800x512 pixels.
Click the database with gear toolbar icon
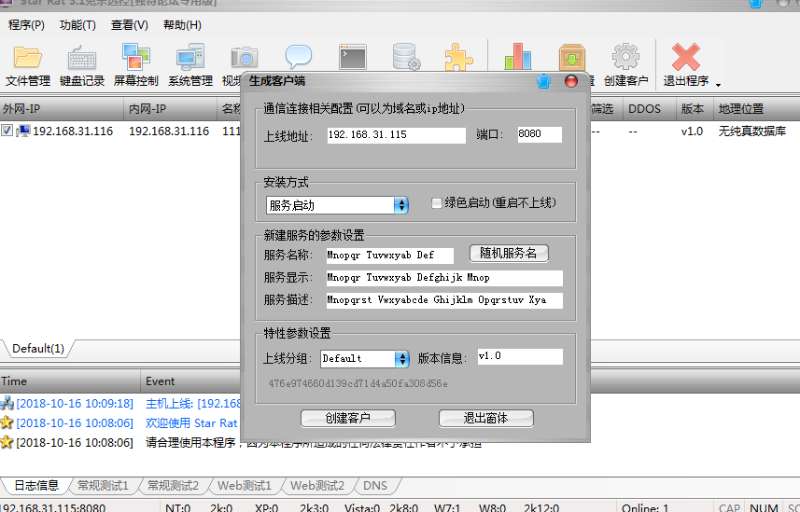coord(407,57)
